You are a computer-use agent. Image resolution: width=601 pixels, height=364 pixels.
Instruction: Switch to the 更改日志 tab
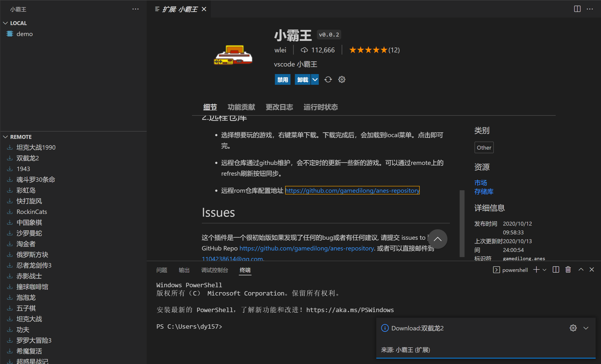[279, 107]
